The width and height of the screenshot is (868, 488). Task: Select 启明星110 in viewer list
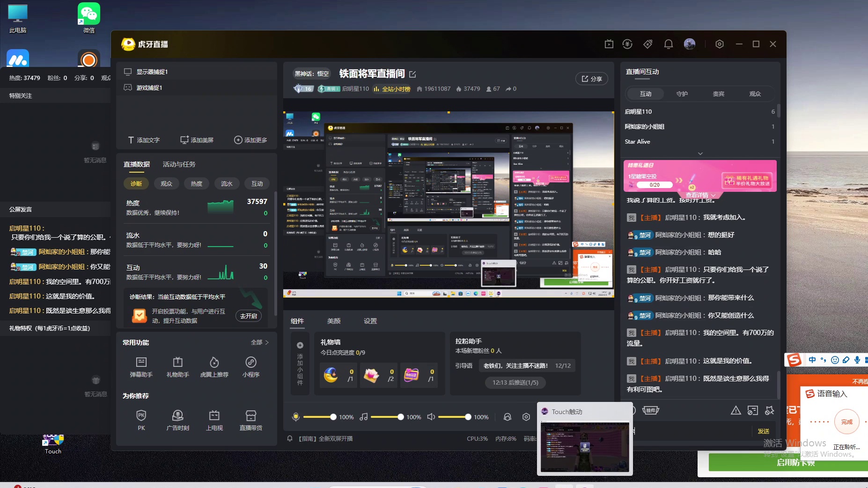[x=700, y=111]
